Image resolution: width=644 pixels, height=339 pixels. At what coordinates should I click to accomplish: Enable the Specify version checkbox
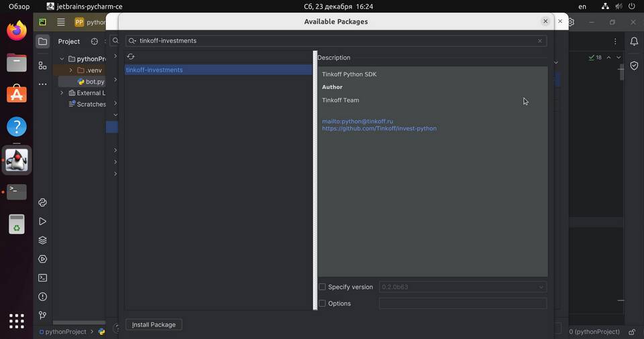323,287
